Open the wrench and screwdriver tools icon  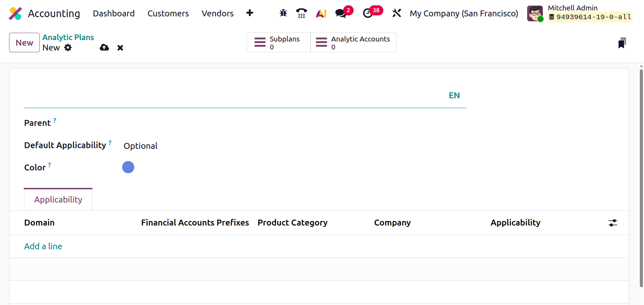pos(396,13)
